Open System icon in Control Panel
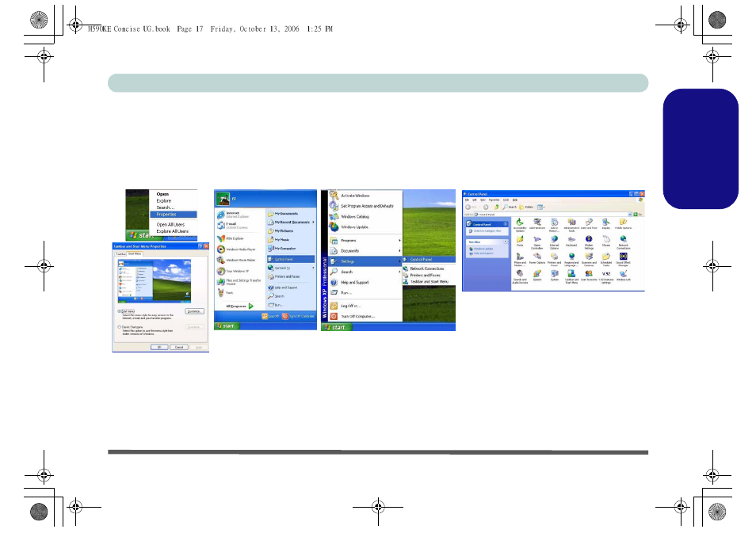Viewport: 756px width, 533px height. [555, 276]
